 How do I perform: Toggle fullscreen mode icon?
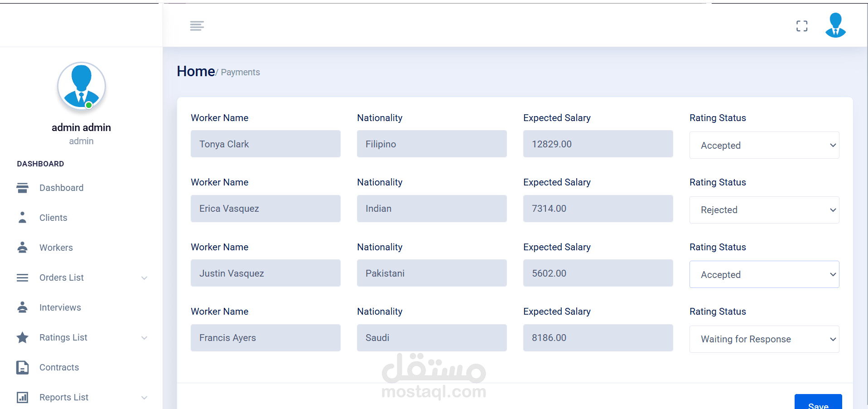coord(801,26)
